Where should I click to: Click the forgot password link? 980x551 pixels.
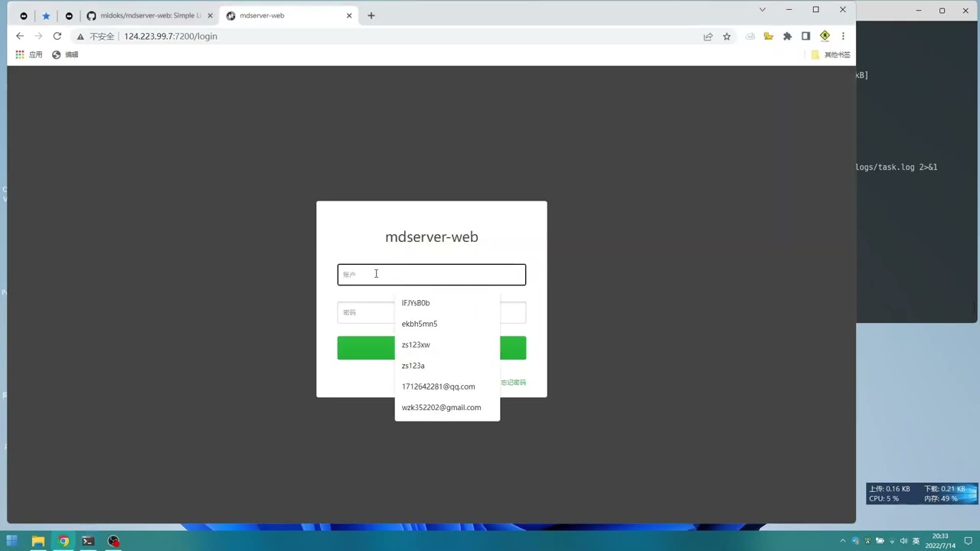[513, 383]
